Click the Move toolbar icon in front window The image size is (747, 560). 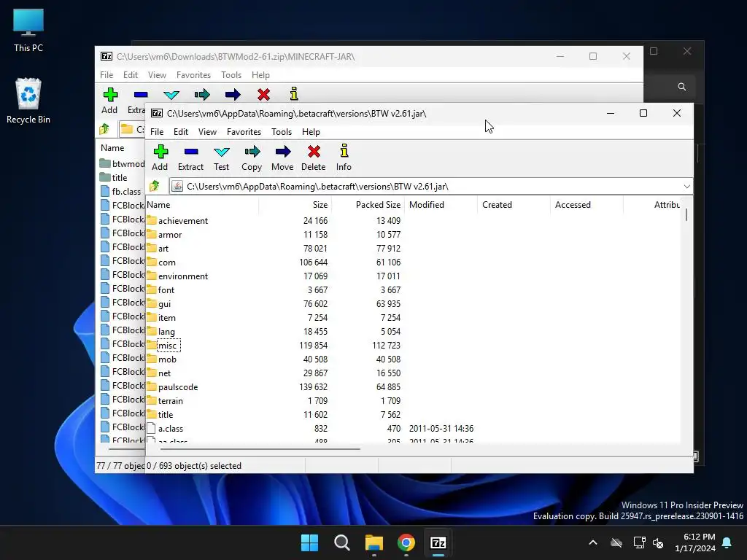tap(282, 152)
